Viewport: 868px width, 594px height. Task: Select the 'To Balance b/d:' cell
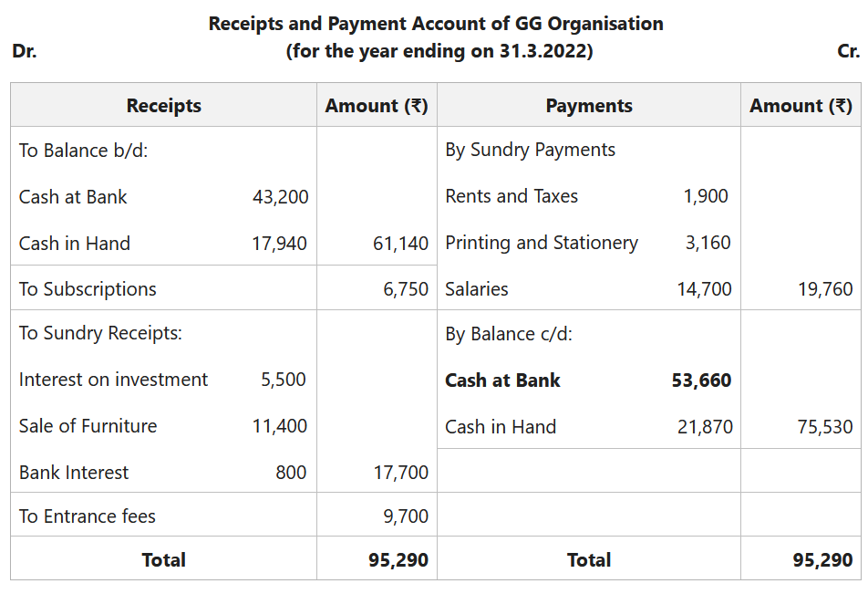point(83,150)
